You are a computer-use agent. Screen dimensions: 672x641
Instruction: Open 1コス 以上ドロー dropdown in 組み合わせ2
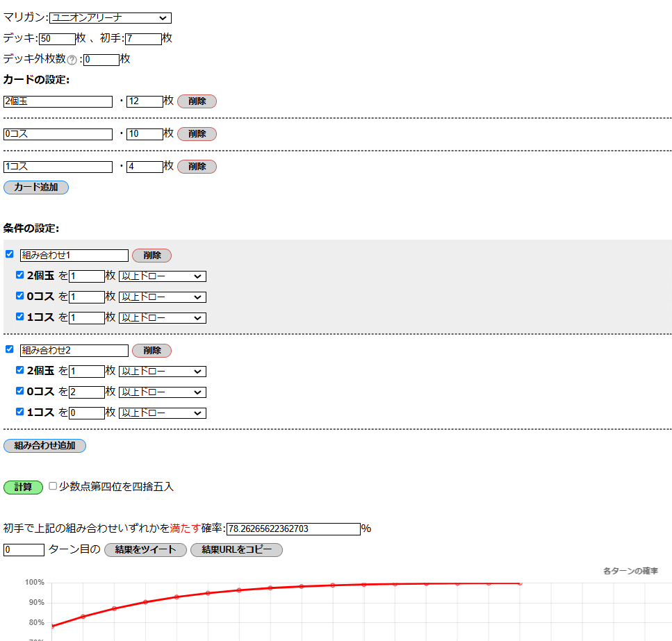pos(163,413)
